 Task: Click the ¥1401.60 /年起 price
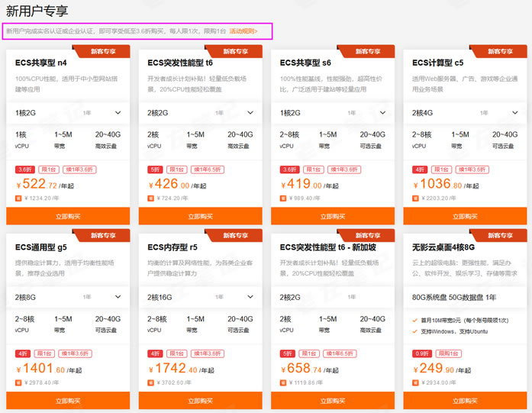pos(49,368)
